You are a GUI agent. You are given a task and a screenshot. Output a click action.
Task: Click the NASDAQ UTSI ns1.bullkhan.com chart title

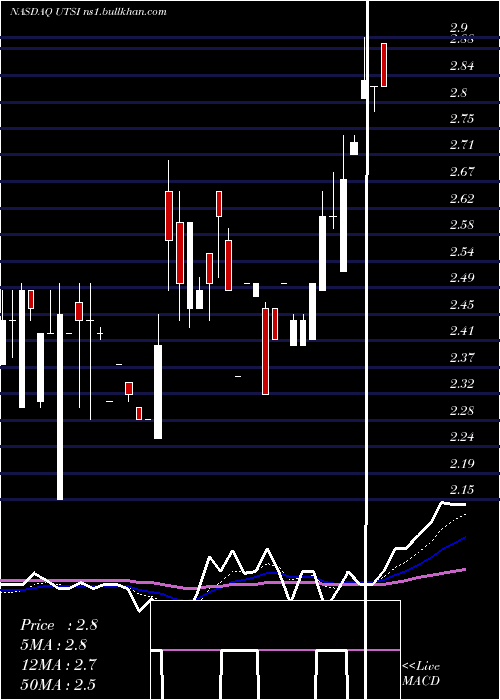(88, 11)
